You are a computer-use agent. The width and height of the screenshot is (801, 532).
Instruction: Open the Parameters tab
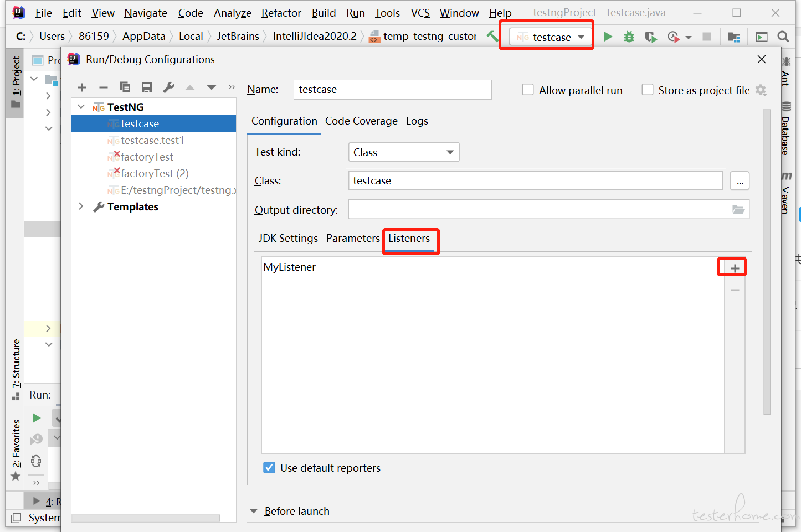353,238
